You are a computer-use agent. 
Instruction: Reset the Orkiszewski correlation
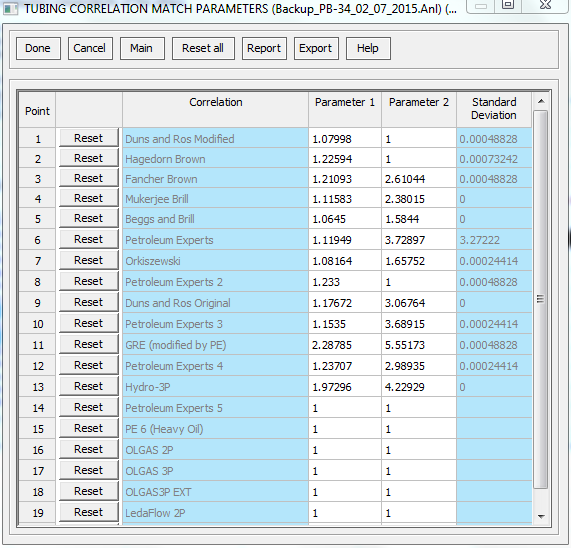[x=89, y=260]
